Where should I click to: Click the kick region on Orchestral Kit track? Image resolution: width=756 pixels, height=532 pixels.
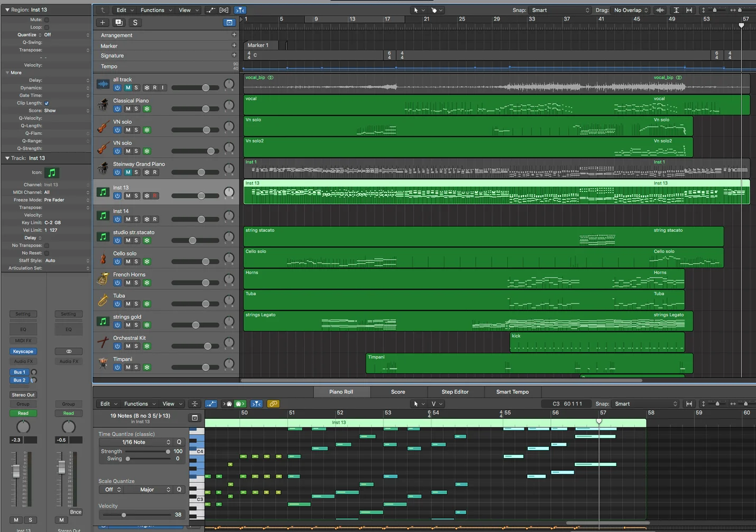click(x=597, y=342)
